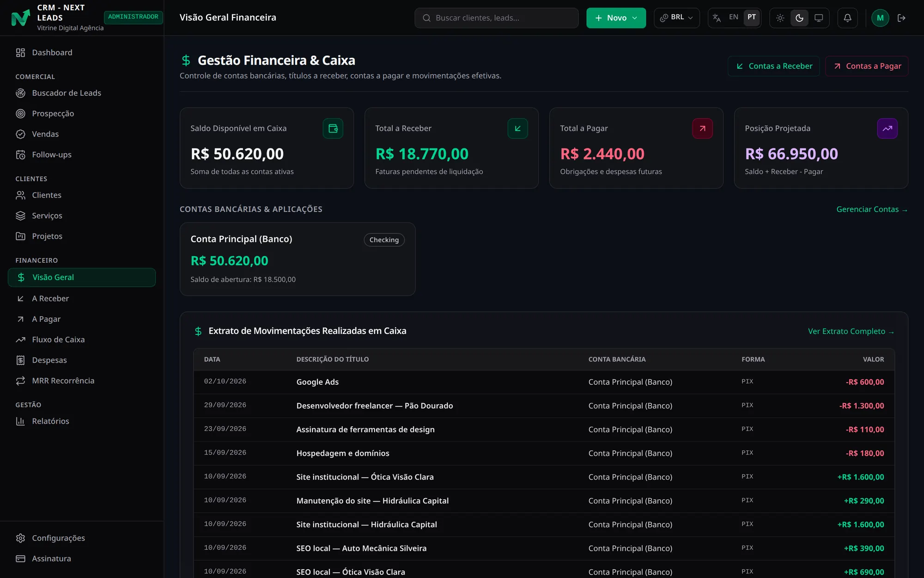The height and width of the screenshot is (578, 924).
Task: Open Dashboard in sidebar
Action: (82, 53)
